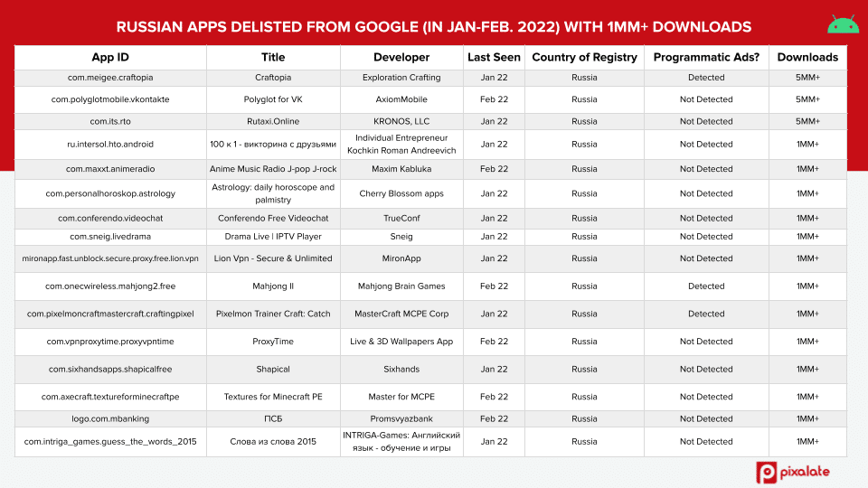
Task: Select the Polyglot for VK title cell
Action: point(272,99)
